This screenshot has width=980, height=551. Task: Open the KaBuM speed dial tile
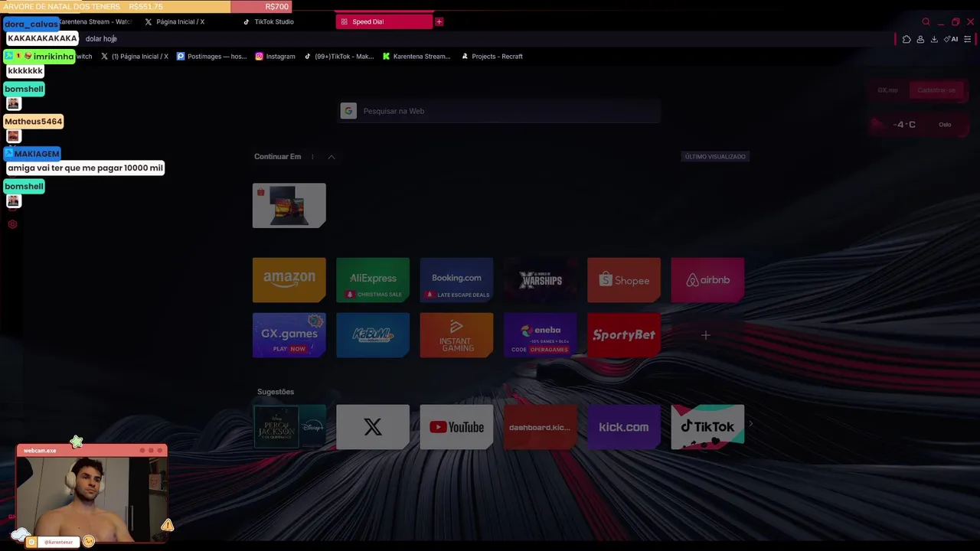coord(373,335)
